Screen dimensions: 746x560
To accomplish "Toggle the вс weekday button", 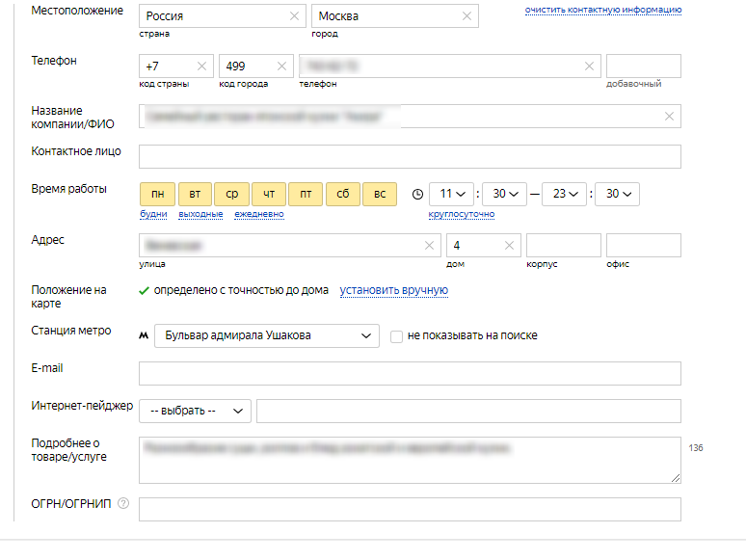I will (x=379, y=194).
